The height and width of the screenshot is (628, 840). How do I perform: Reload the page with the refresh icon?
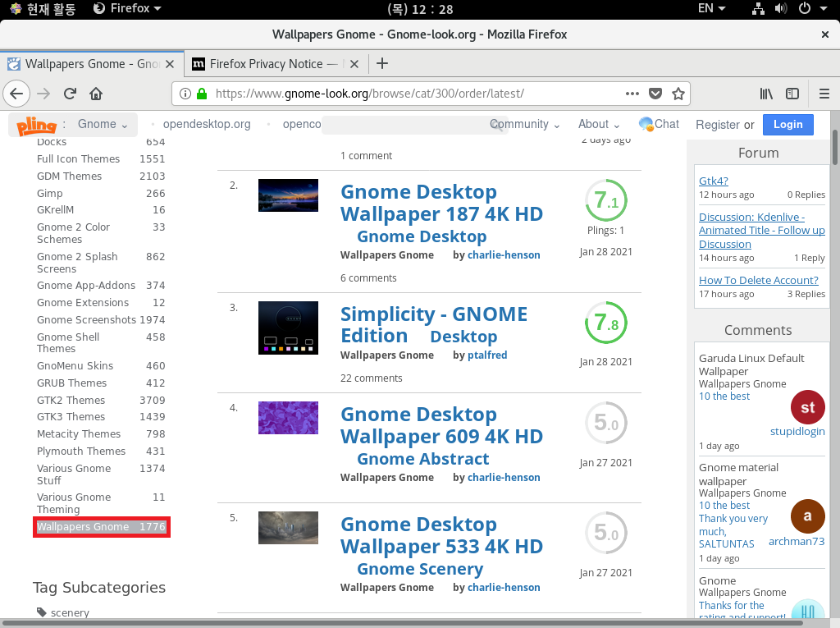click(70, 94)
